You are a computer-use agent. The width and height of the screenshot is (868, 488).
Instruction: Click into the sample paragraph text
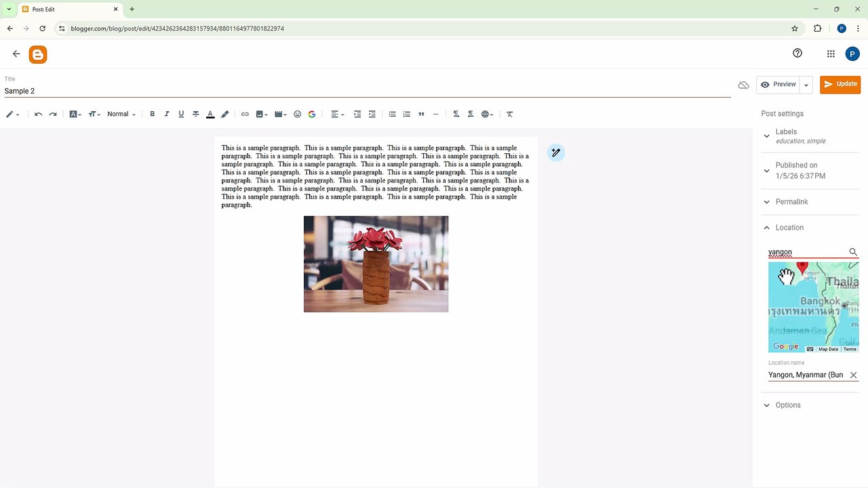375,176
